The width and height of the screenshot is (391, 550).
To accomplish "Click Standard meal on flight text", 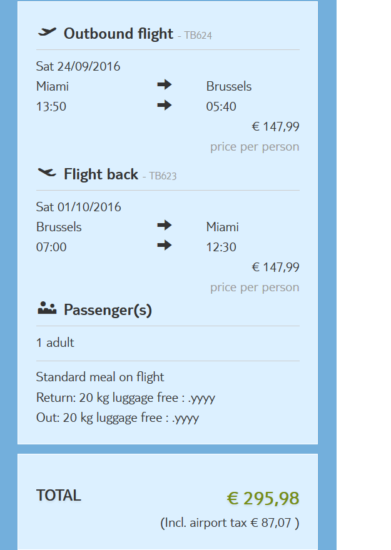I will (100, 377).
